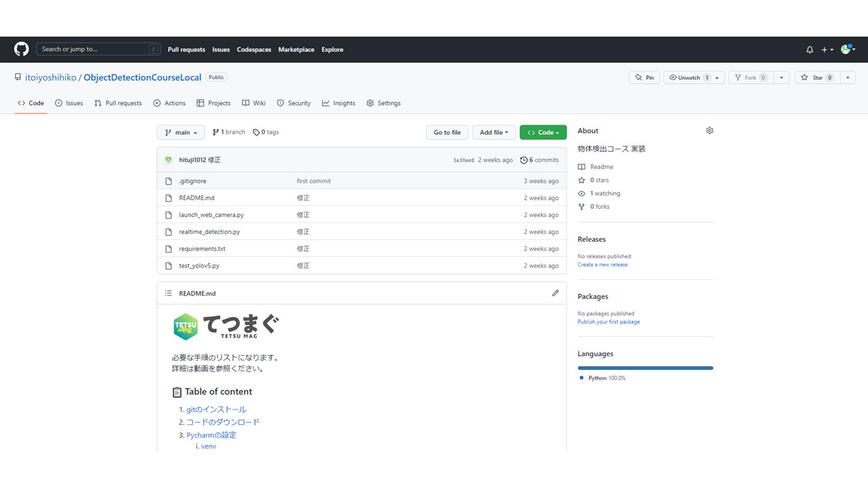Expand the main branch selector
Viewport: 868px width, 488px height.
click(180, 132)
